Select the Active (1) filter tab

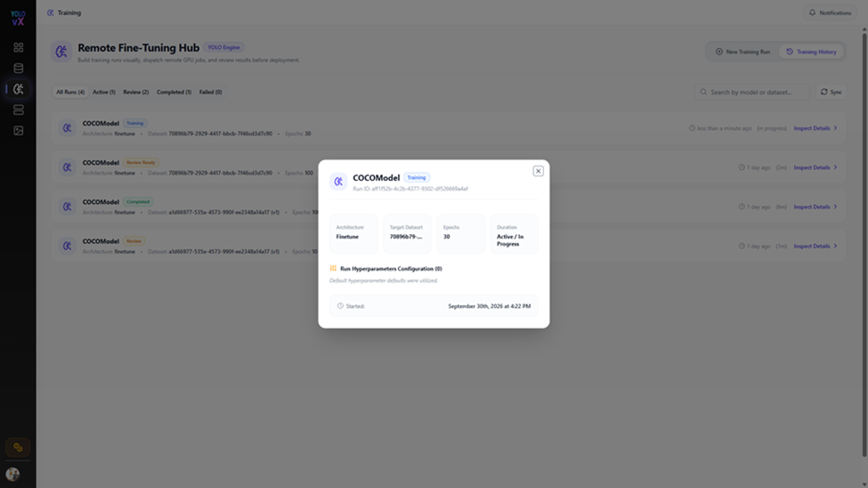click(x=104, y=92)
